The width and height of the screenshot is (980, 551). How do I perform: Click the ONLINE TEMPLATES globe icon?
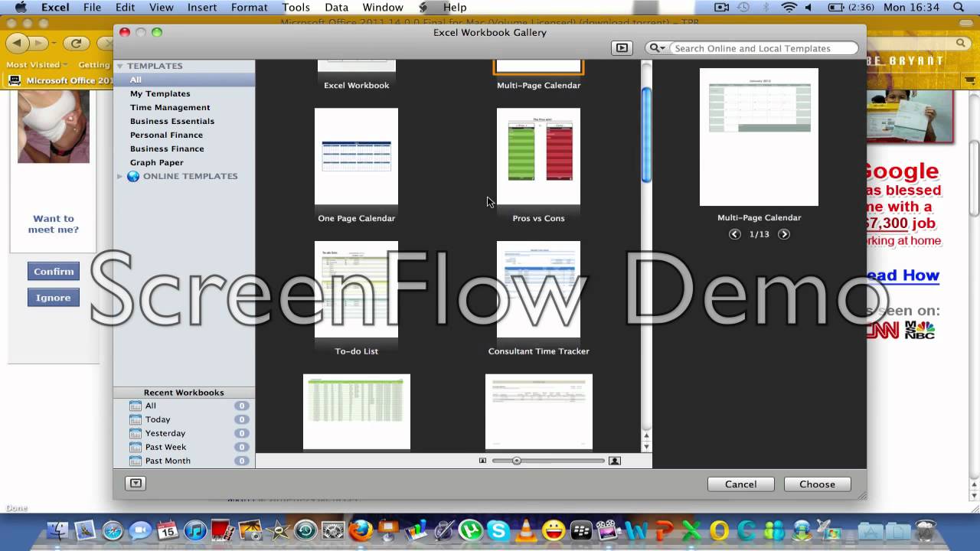[x=133, y=176]
